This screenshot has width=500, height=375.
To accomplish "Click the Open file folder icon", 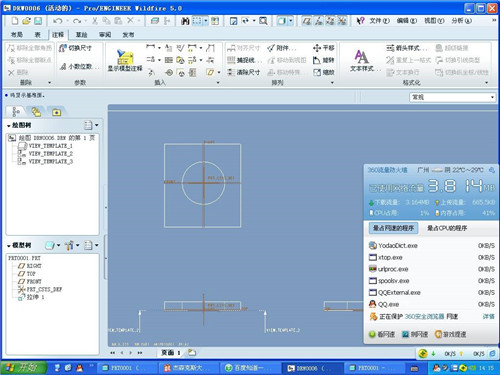I will point(26,21).
